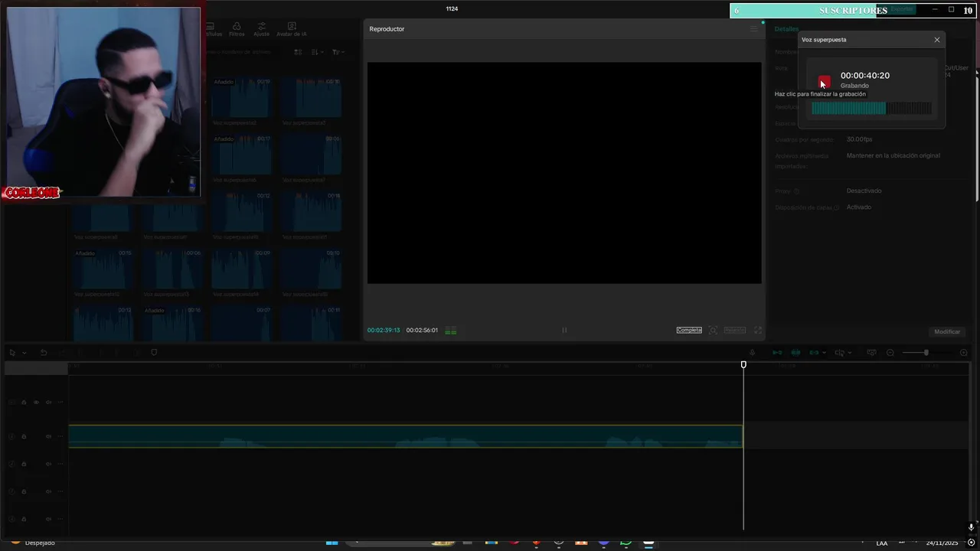Open the Despejado weather widget
This screenshot has height=551, width=980.
[33, 543]
